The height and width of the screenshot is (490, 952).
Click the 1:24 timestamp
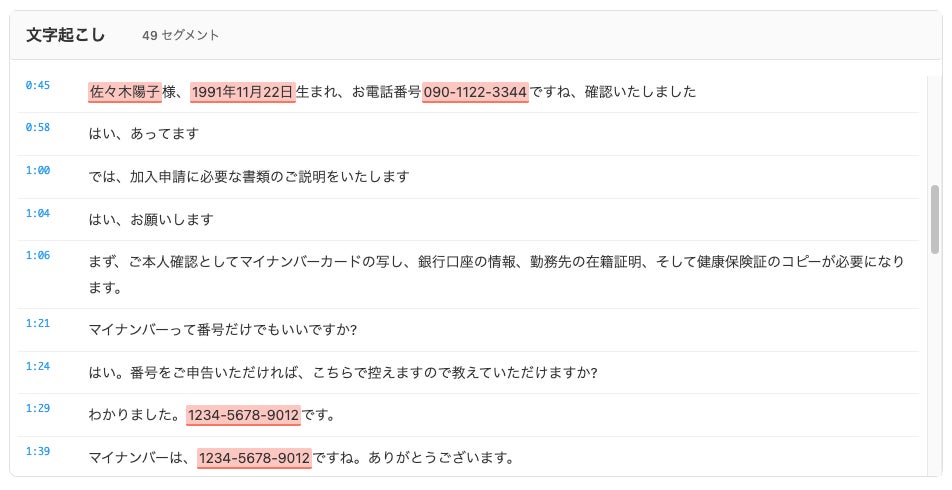(38, 366)
